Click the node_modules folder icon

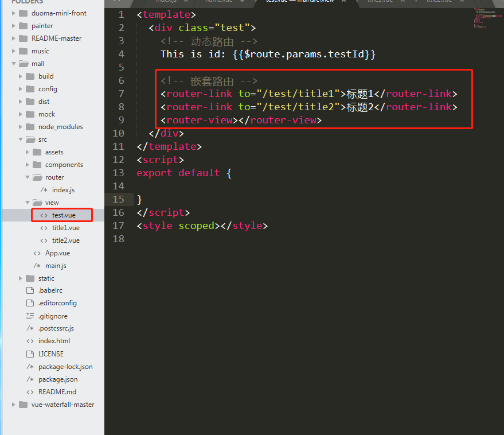tap(30, 127)
